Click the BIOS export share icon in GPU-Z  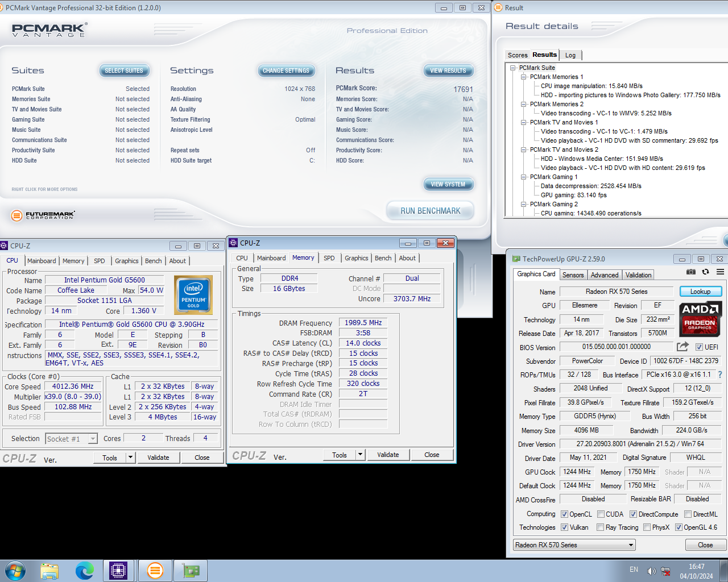682,346
